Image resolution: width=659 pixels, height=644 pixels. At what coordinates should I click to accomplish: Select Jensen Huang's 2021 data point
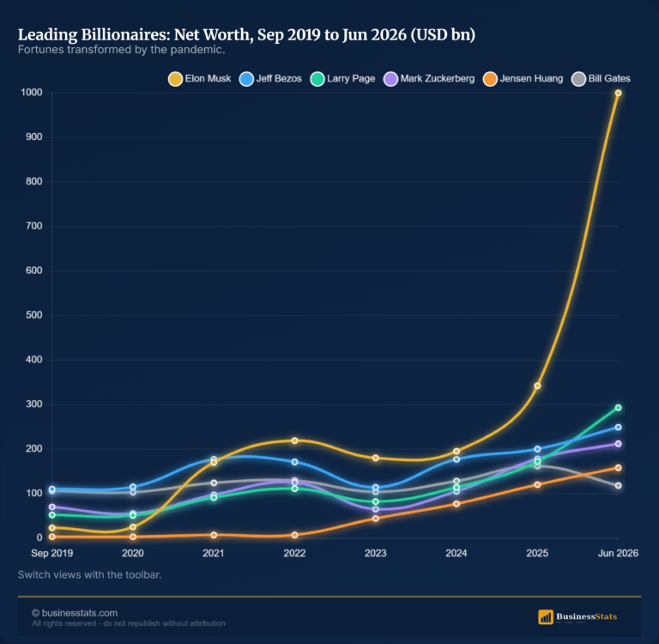pos(214,535)
